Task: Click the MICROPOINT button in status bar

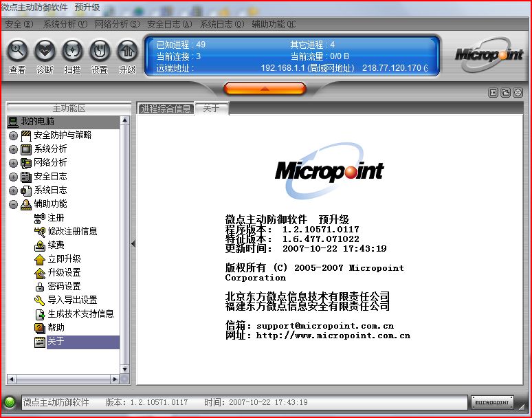Action: pyautogui.click(x=492, y=402)
